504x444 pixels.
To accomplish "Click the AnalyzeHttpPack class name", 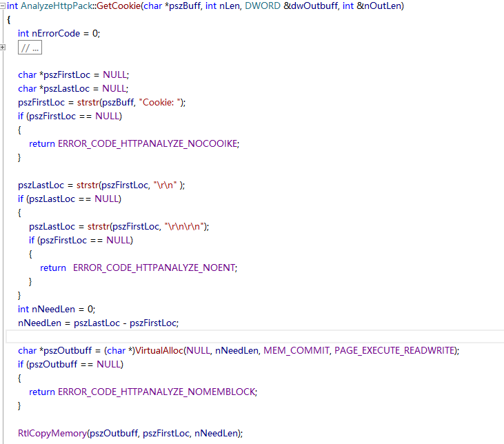I will [x=57, y=6].
